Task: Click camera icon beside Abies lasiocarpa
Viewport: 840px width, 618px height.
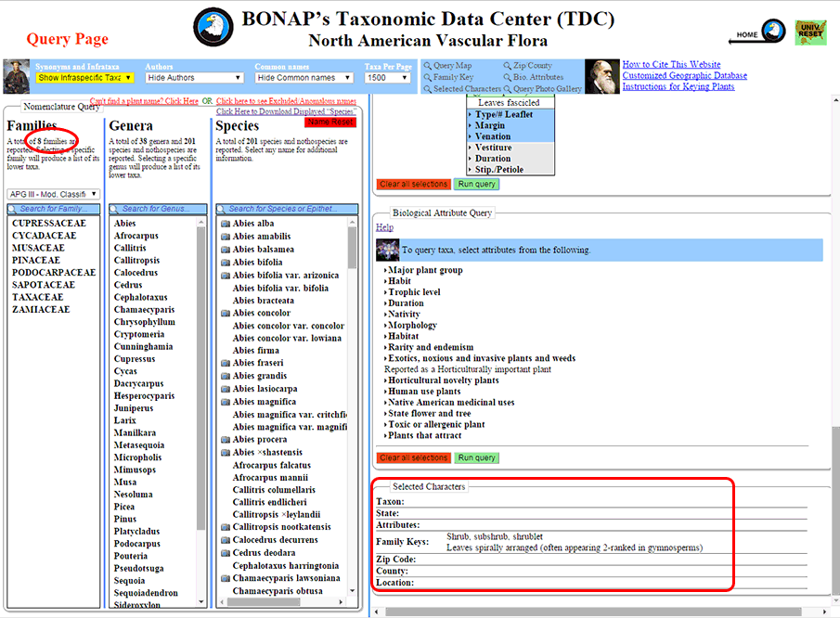Action: 226,390
